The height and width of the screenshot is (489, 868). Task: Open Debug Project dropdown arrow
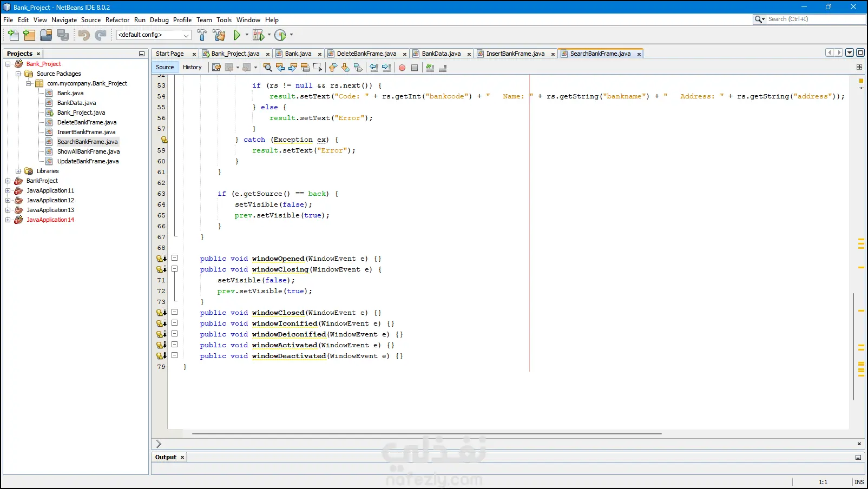(x=269, y=35)
